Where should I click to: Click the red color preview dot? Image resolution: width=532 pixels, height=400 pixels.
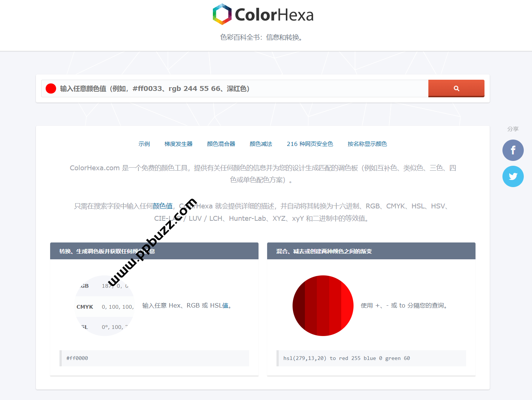click(x=51, y=88)
